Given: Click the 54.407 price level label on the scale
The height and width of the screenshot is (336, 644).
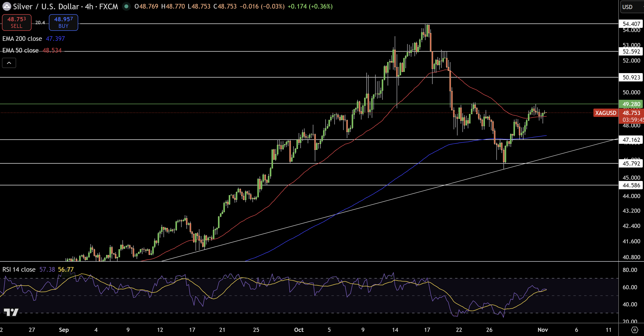Looking at the screenshot, I should point(631,24).
